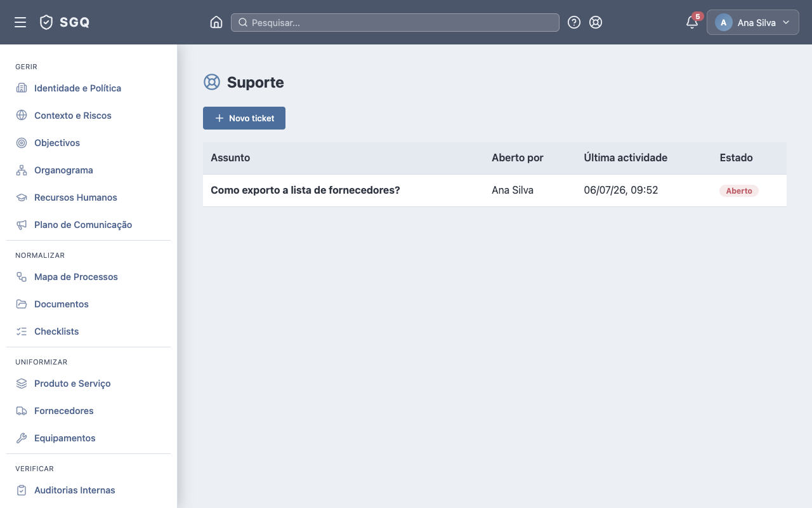This screenshot has height=508, width=812.
Task: Open Organograma menu item
Action: 89,170
